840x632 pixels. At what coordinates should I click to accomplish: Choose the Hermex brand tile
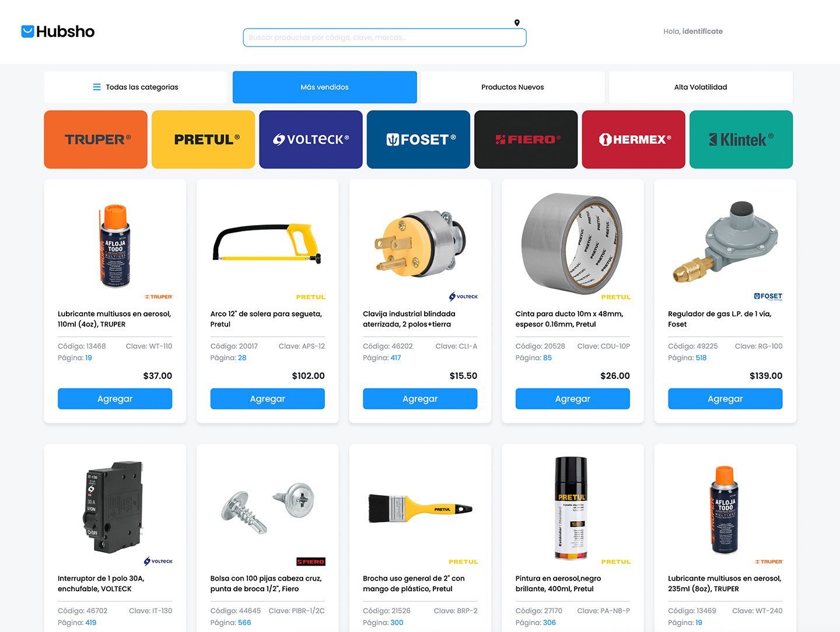click(633, 139)
